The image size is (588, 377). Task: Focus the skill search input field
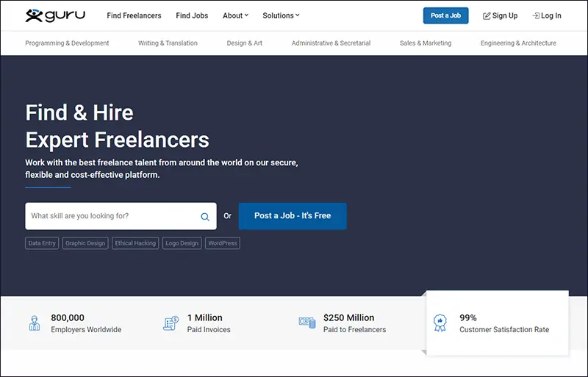pos(121,216)
